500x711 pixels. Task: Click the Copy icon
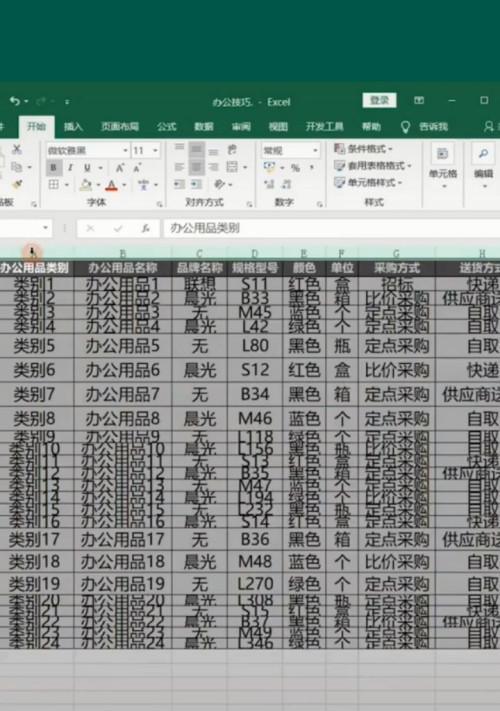pyautogui.click(x=17, y=167)
